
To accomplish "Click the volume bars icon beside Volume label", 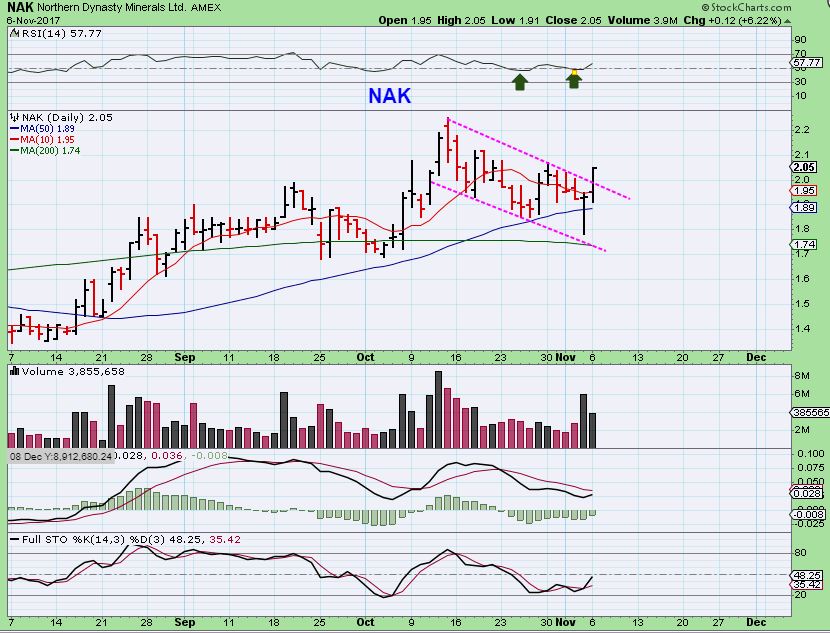I will pyautogui.click(x=15, y=372).
